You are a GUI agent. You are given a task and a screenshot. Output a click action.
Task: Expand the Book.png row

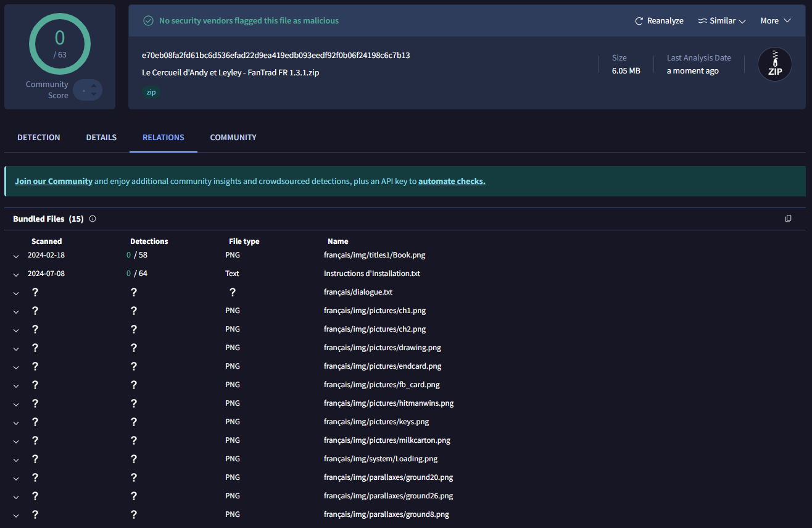[17, 256]
